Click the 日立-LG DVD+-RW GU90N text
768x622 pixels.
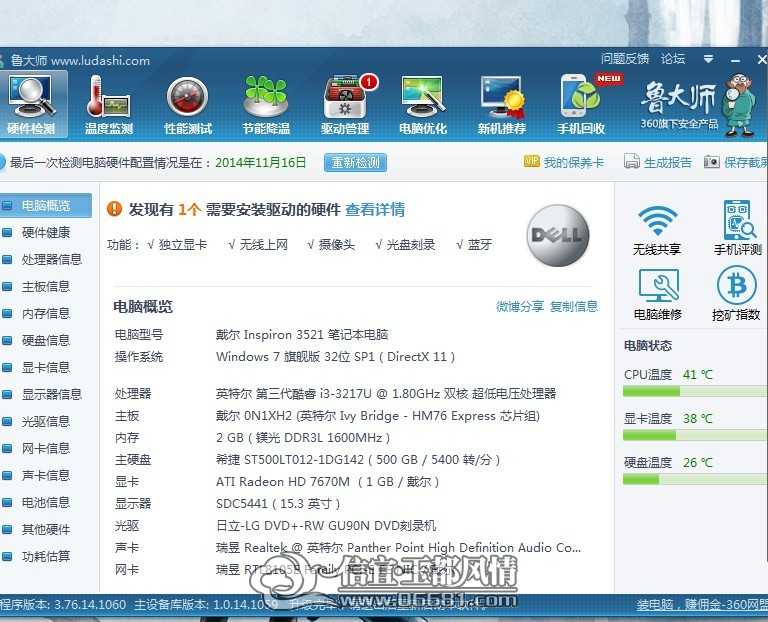click(x=326, y=526)
